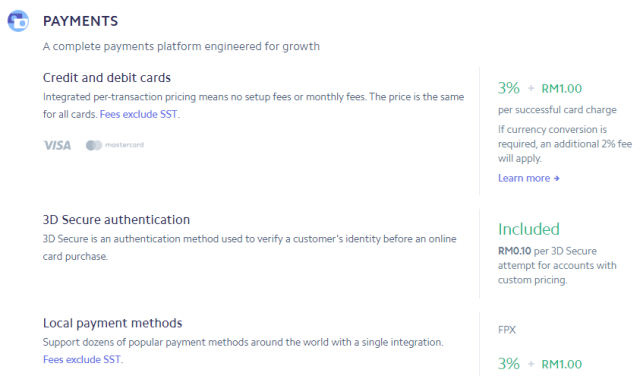Click the FPX 3% + RM1.00 price
The height and width of the screenshot is (376, 640).
coord(540,364)
